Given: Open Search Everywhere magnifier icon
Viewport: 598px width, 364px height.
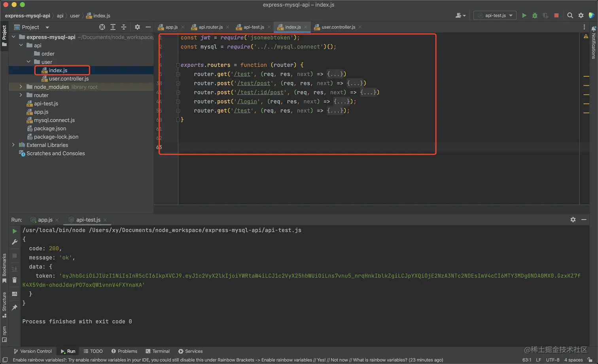Looking at the screenshot, I should [570, 15].
